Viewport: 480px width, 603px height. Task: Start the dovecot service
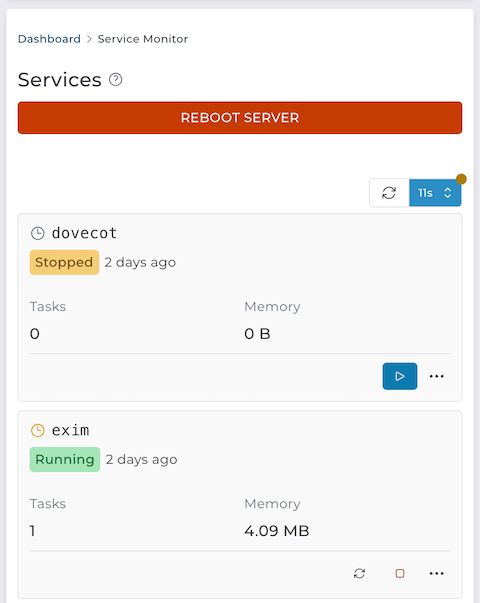point(400,376)
